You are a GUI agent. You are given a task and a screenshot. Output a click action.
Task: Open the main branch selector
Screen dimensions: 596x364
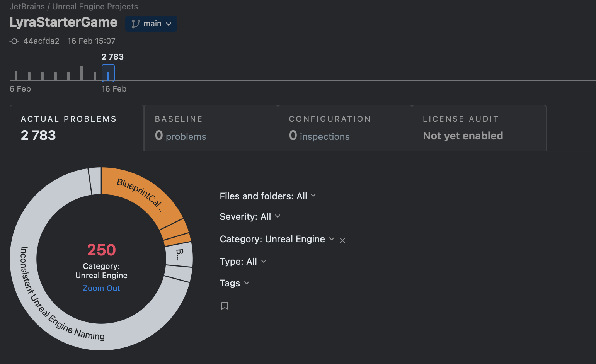tap(151, 24)
